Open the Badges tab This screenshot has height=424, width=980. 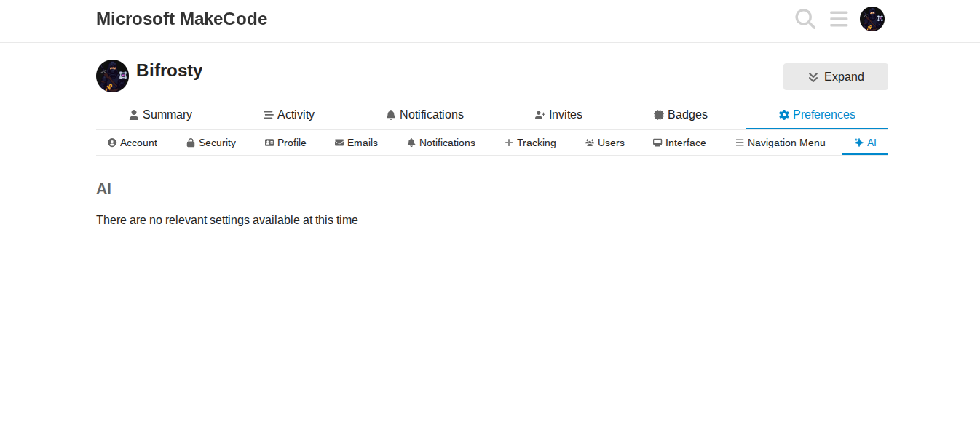681,115
